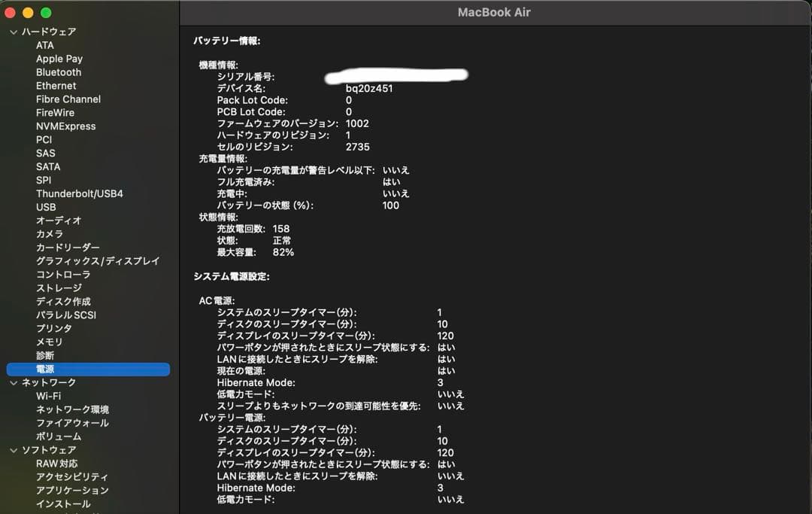View the Apple Pay information panel
The height and width of the screenshot is (514, 812).
pyautogui.click(x=59, y=59)
